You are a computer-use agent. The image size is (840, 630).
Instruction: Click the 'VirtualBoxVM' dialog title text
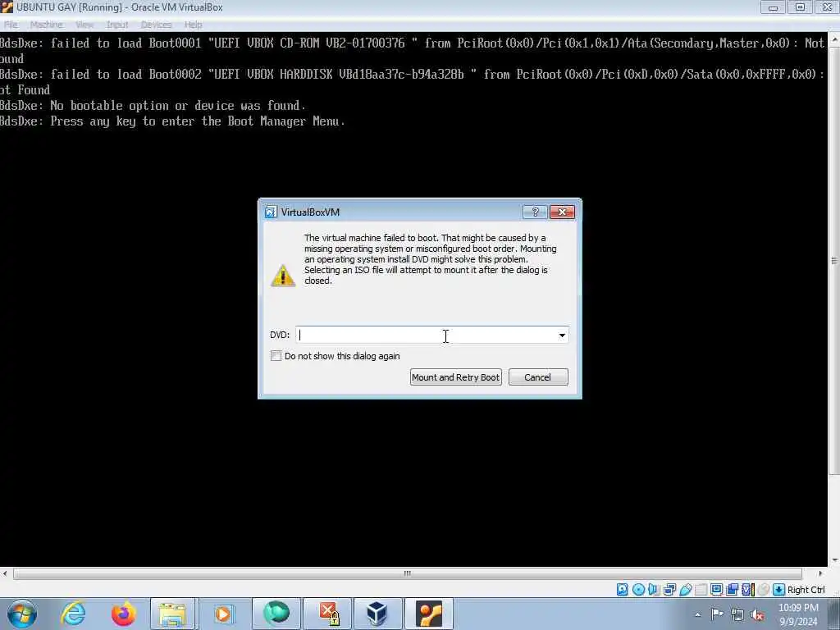pos(310,212)
